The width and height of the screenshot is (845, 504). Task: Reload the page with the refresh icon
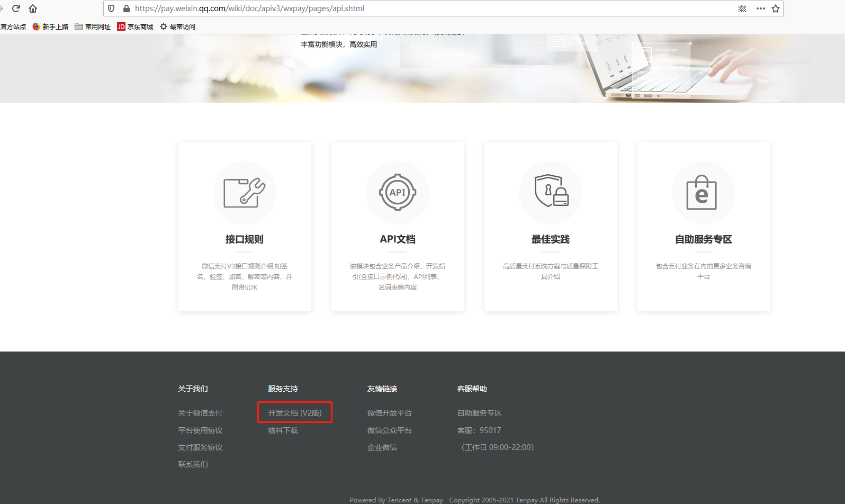tap(16, 8)
